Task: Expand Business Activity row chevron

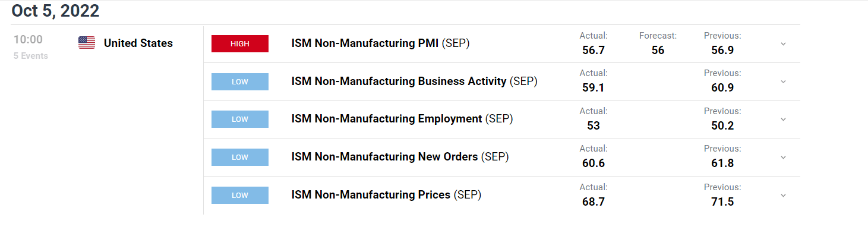Action: [x=783, y=81]
